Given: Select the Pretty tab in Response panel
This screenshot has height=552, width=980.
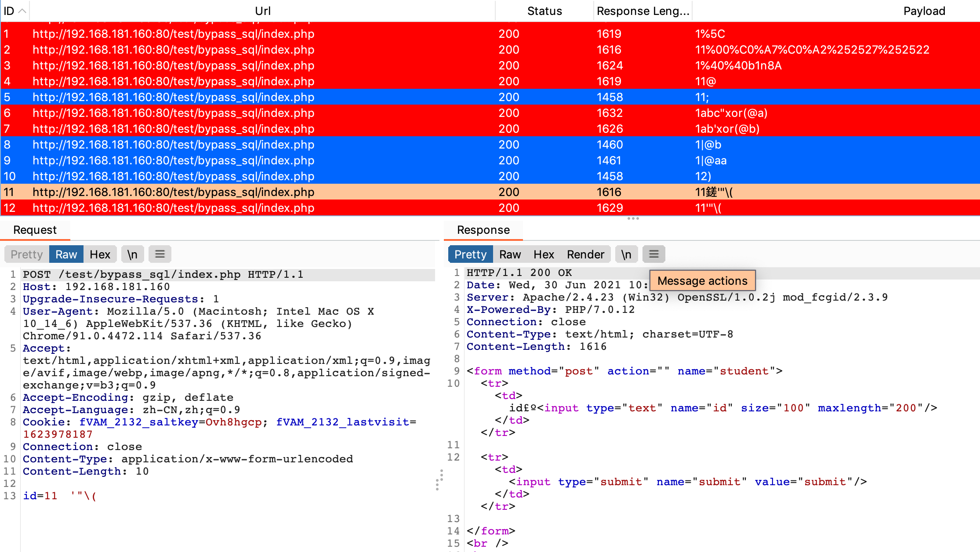Looking at the screenshot, I should (x=470, y=254).
